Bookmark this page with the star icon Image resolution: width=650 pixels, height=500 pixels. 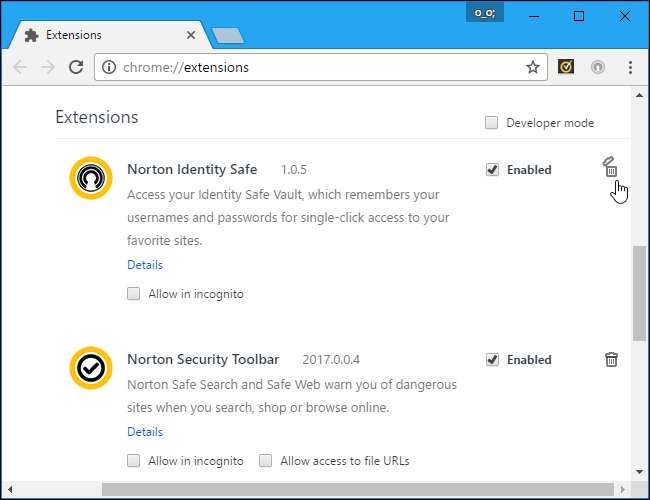coord(533,68)
